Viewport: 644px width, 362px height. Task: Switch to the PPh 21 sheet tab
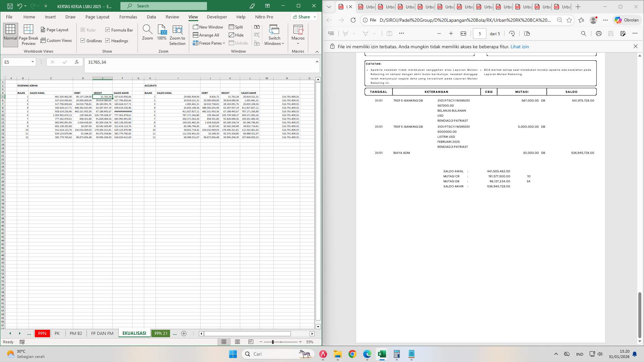tap(161, 334)
